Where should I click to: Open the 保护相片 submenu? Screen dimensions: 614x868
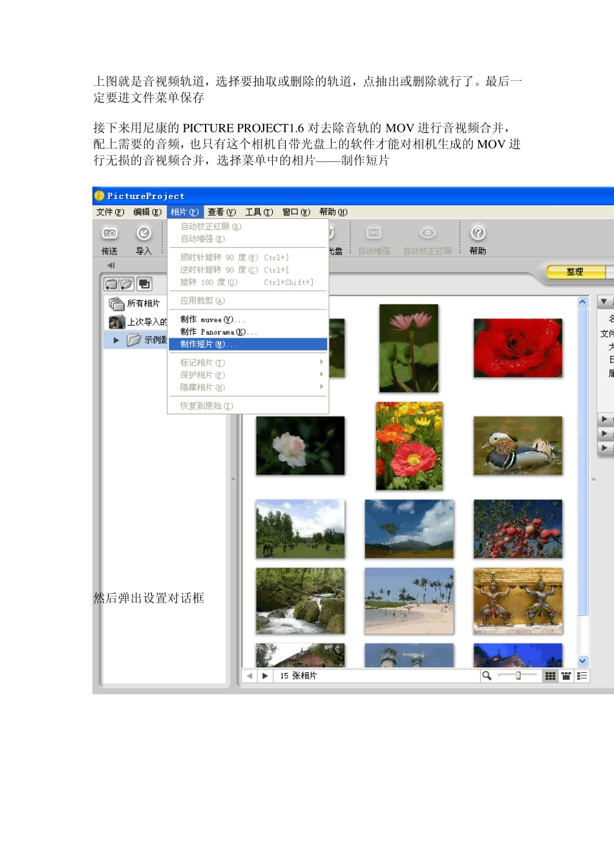(248, 375)
